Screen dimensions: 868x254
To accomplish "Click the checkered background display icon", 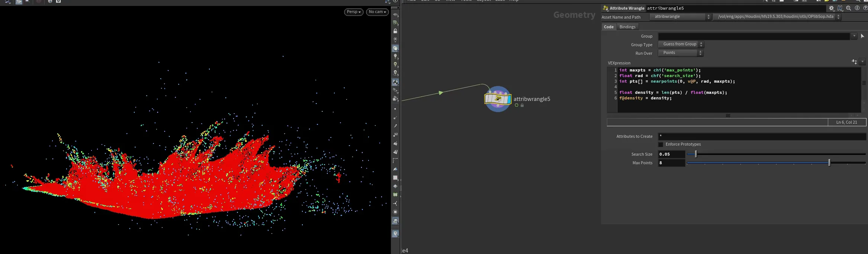I will click(395, 178).
